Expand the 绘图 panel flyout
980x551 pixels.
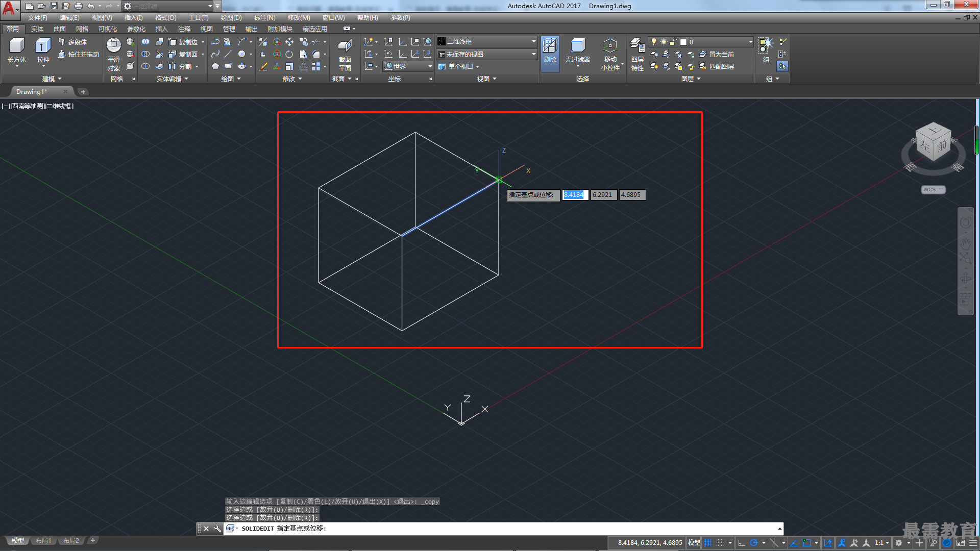pos(231,79)
